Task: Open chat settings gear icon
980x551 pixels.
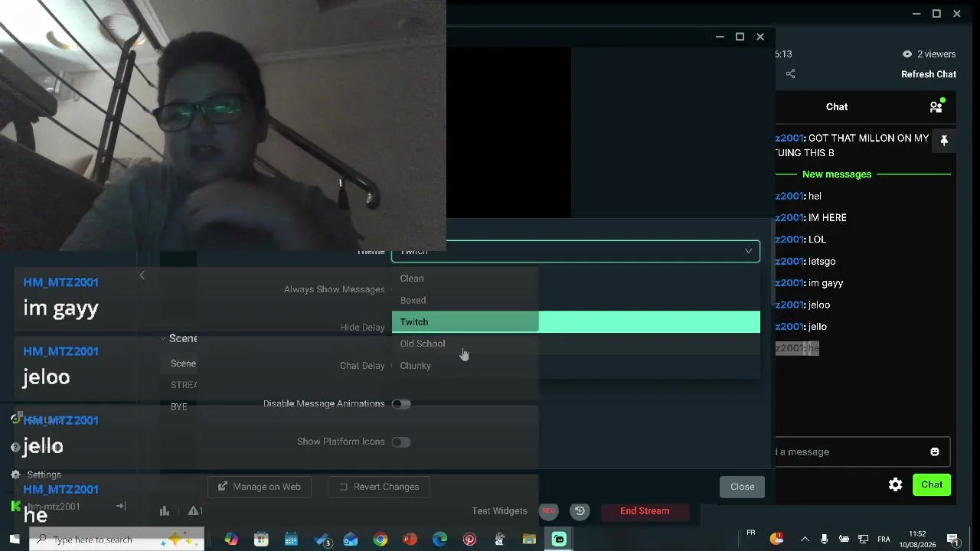Action: [x=895, y=484]
